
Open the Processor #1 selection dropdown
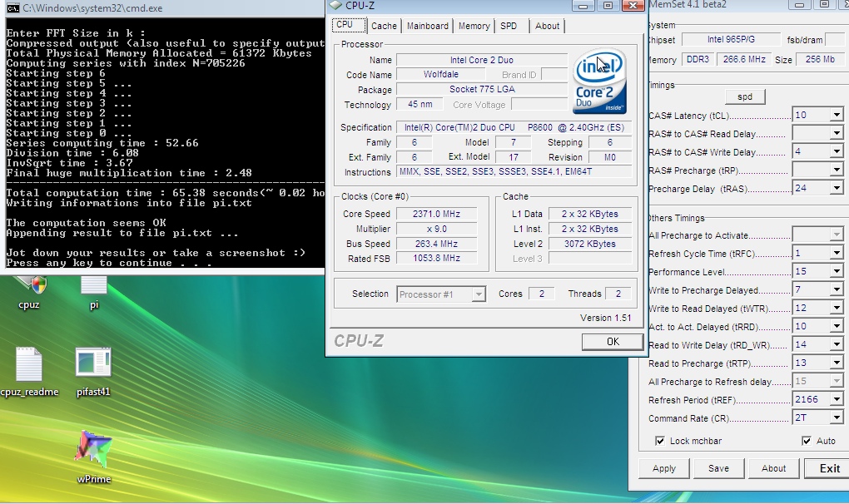click(x=478, y=294)
